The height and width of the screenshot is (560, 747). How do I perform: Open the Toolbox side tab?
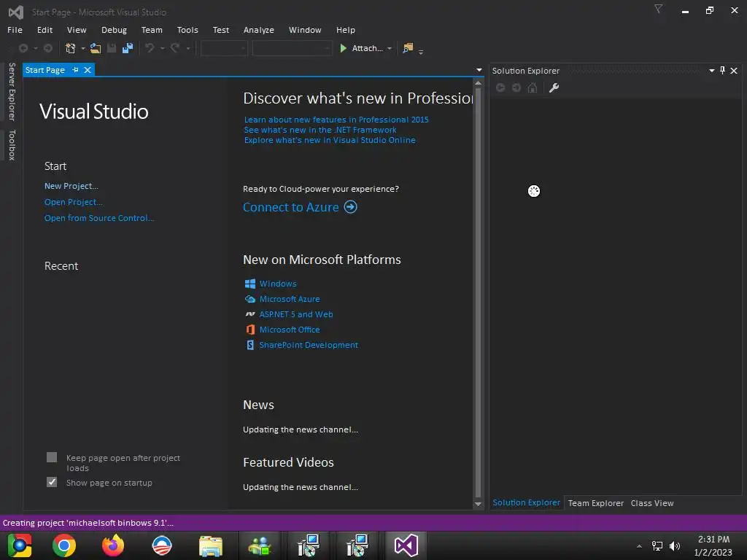12,145
